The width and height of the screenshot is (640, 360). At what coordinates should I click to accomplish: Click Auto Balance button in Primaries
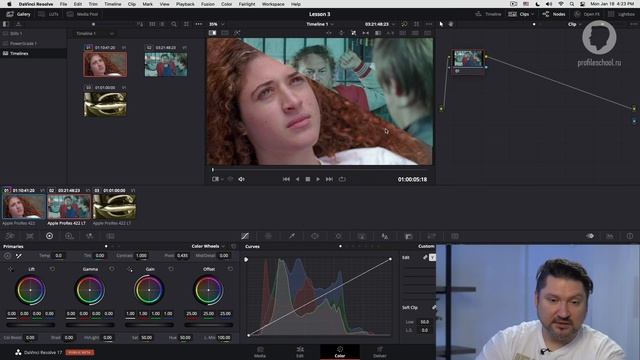point(7,256)
